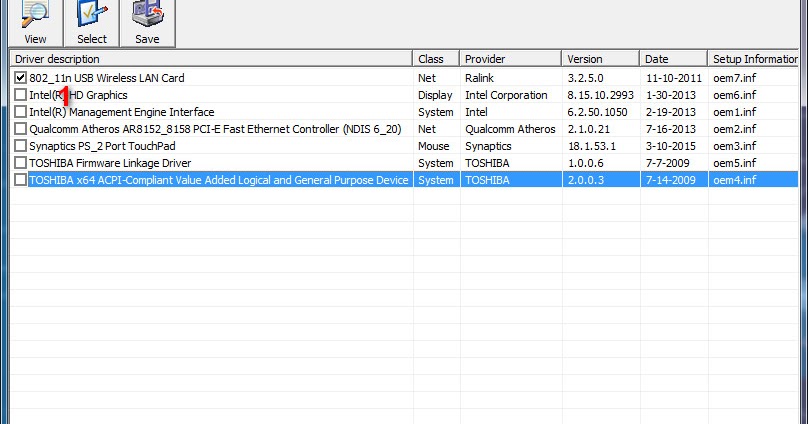The height and width of the screenshot is (424, 808).
Task: Click the oem1.inf setup file cell
Action: 735,112
